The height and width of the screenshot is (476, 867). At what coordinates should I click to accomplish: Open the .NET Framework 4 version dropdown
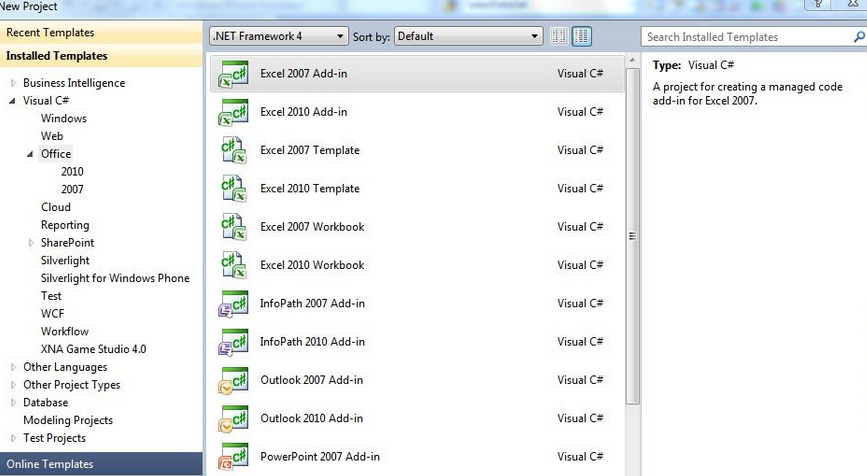coord(279,36)
